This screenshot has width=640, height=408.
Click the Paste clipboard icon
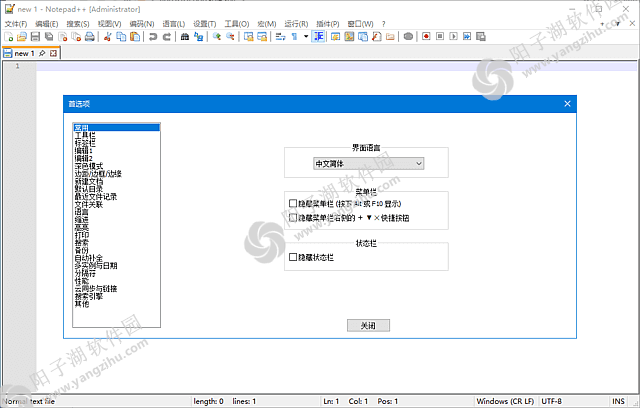(x=135, y=37)
